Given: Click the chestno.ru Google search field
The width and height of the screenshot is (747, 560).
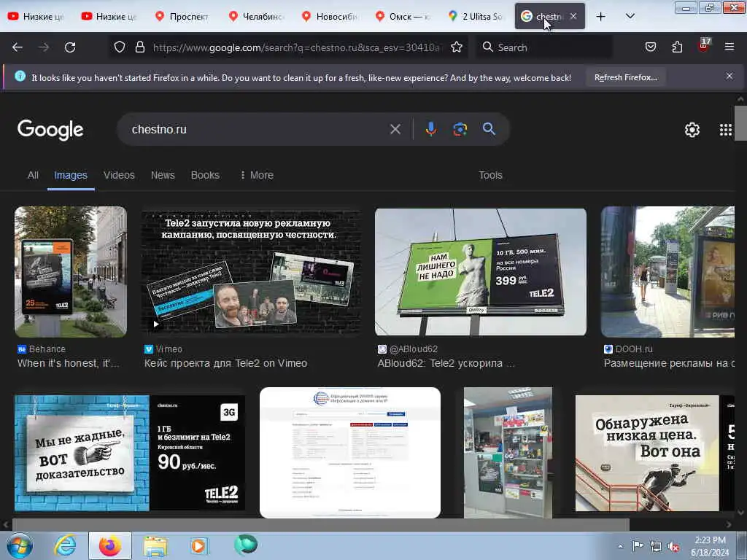Looking at the screenshot, I should pos(258,129).
